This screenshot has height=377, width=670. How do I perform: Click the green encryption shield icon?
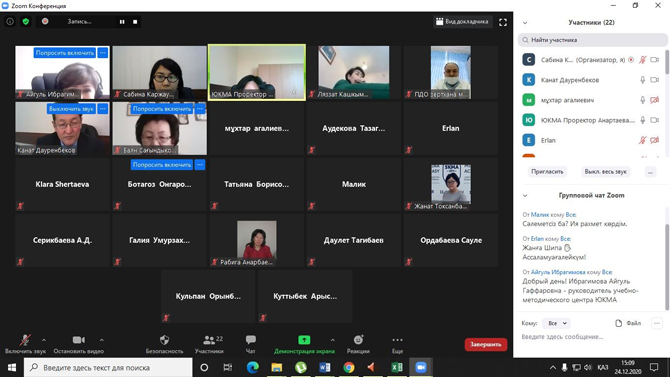(x=26, y=21)
